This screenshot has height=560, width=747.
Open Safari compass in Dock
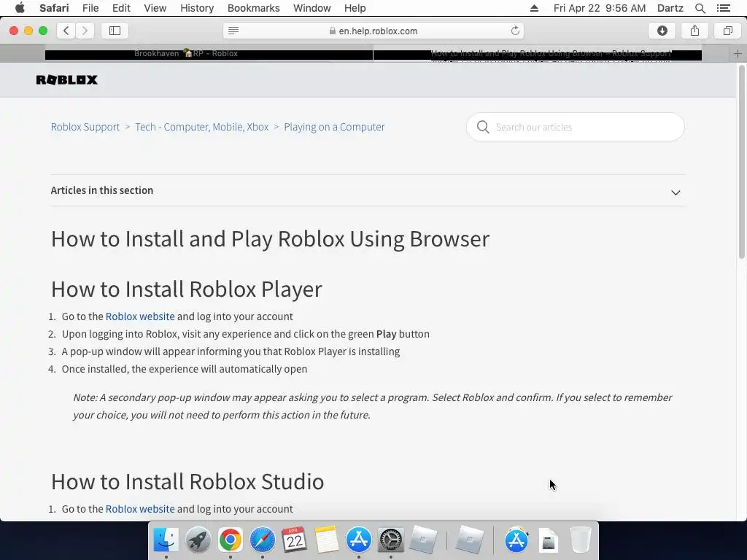[x=262, y=540]
